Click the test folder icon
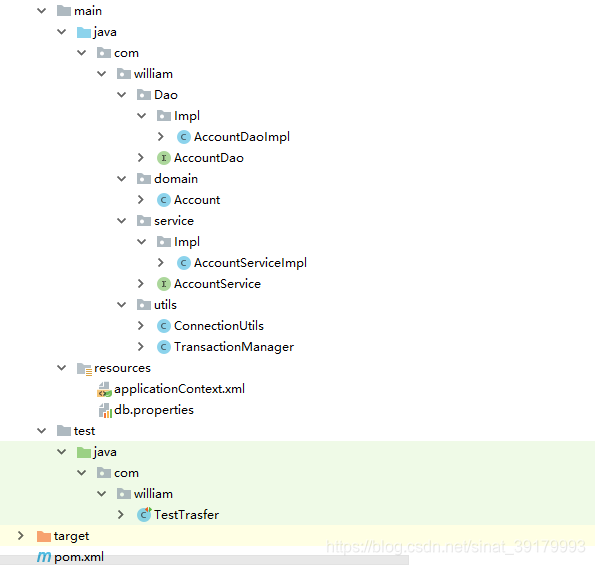The height and width of the screenshot is (565, 595). coord(64,431)
